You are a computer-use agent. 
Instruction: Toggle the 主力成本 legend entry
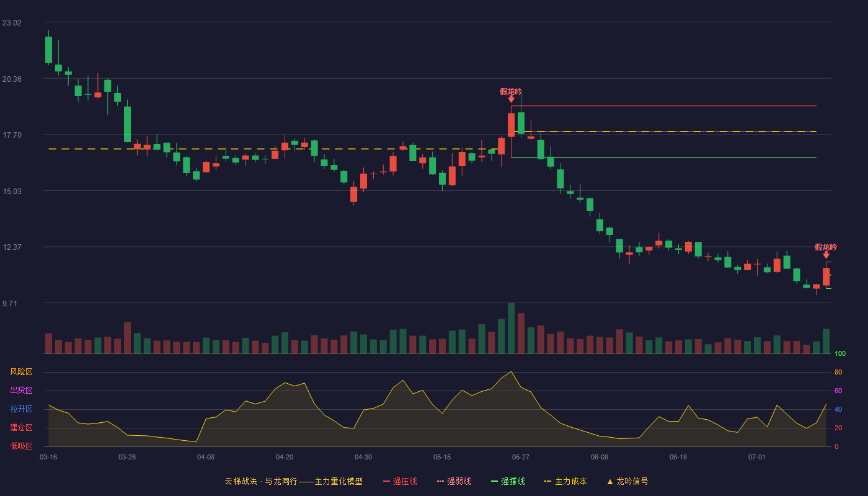pos(565,481)
